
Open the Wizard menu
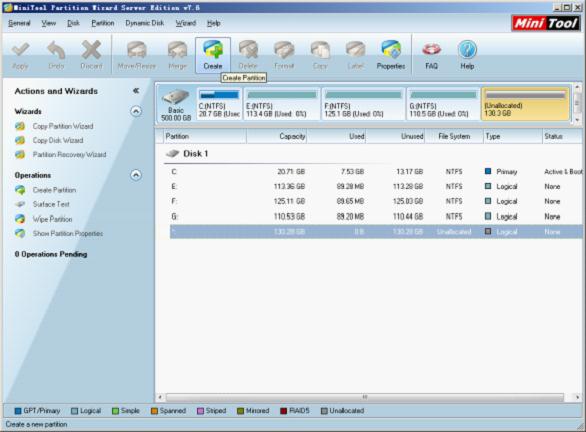pos(186,23)
